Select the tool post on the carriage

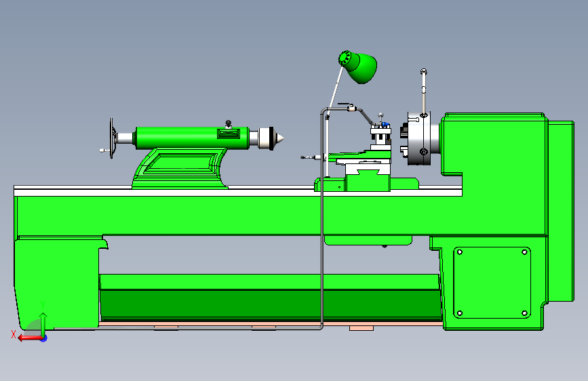click(x=380, y=138)
